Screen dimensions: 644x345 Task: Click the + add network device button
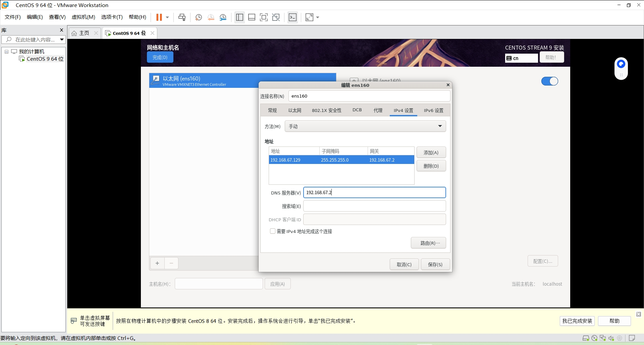coord(157,263)
